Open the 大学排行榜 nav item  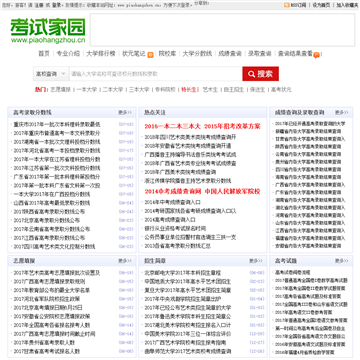point(101,53)
